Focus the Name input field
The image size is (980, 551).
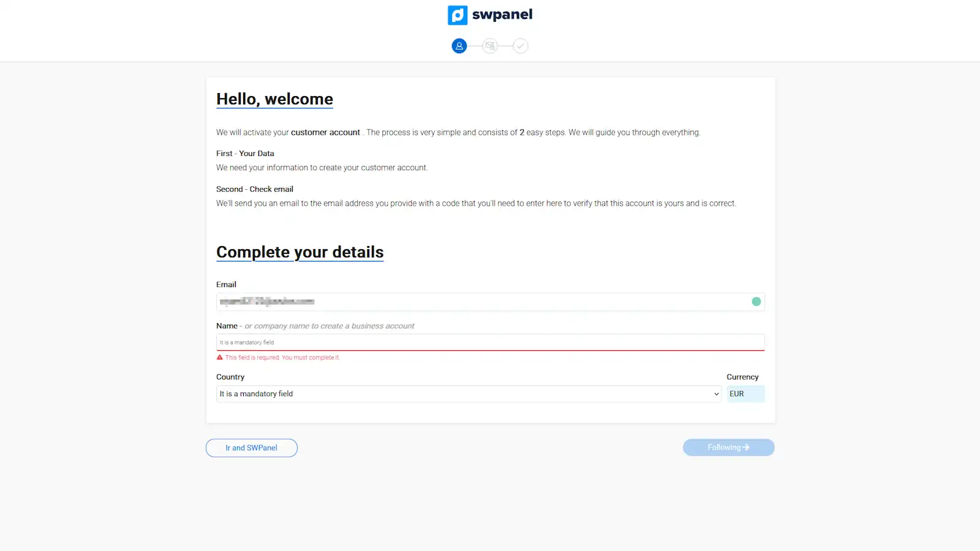coord(491,342)
